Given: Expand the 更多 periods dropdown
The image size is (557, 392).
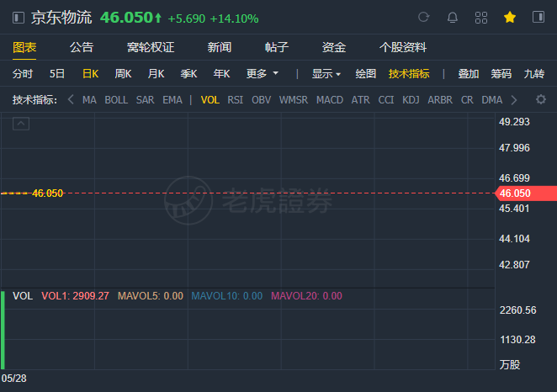Looking at the screenshot, I should click(x=263, y=74).
